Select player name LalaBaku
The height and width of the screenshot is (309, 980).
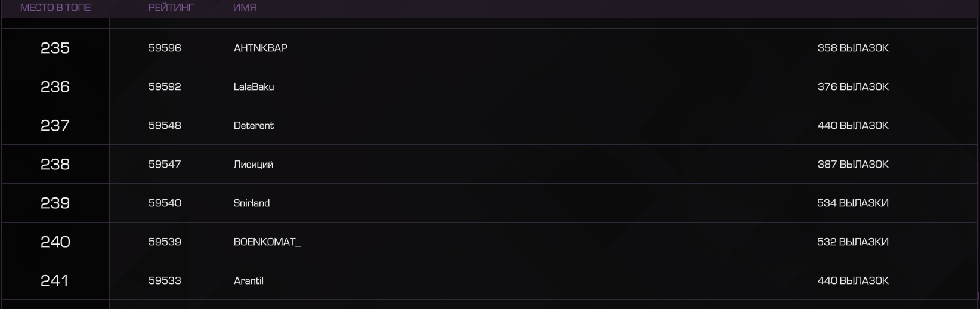(254, 86)
